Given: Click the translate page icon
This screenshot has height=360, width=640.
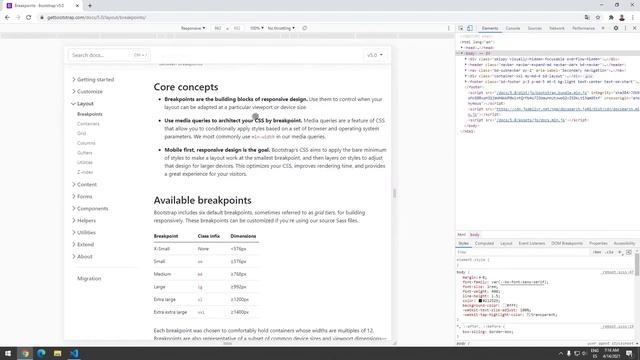Looking at the screenshot, I should click(587, 18).
